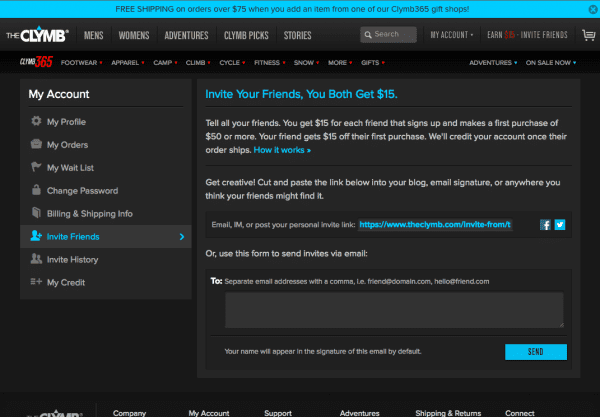The image size is (600, 417).
Task: Click Company footer heading
Action: pos(129,413)
